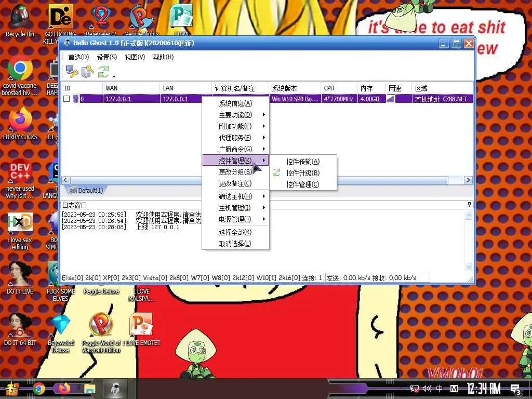Click the log entry '上线 127.0.0.1'
The width and height of the screenshot is (532, 399).
click(157, 228)
